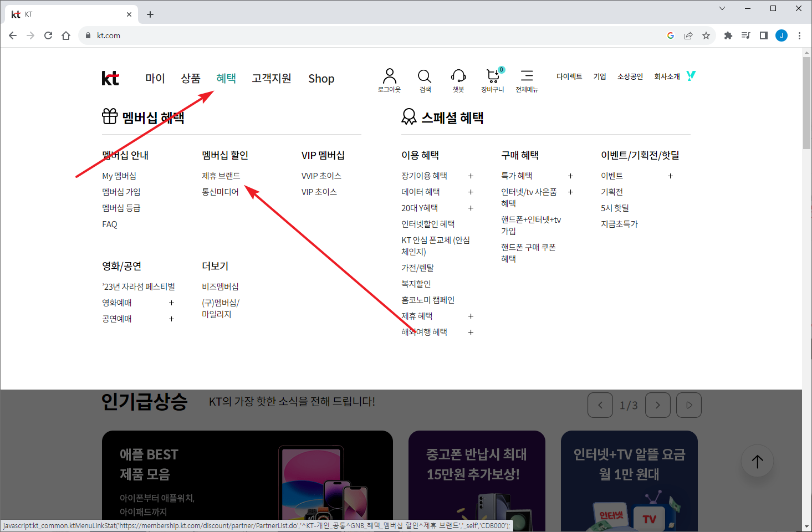Play the 인기급상승 carousel
The height and width of the screenshot is (532, 812).
[689, 405]
